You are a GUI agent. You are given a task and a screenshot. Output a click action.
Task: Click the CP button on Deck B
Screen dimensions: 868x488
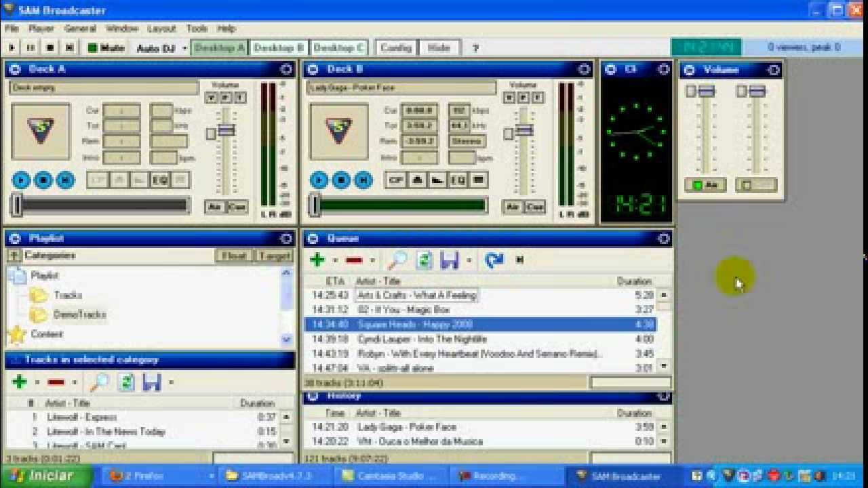click(x=395, y=180)
